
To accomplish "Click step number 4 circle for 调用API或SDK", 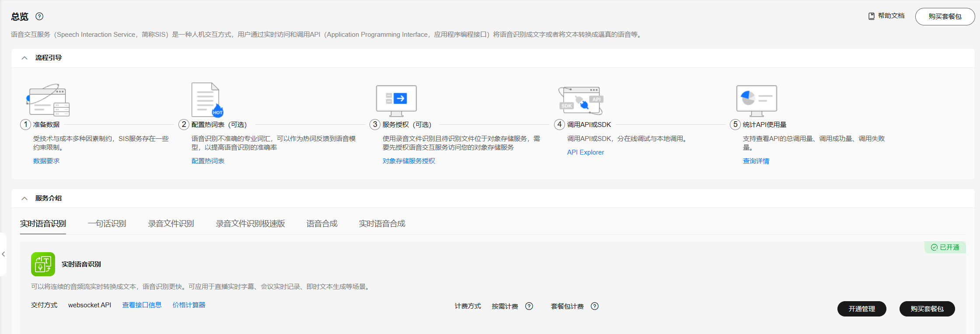I will coord(559,124).
